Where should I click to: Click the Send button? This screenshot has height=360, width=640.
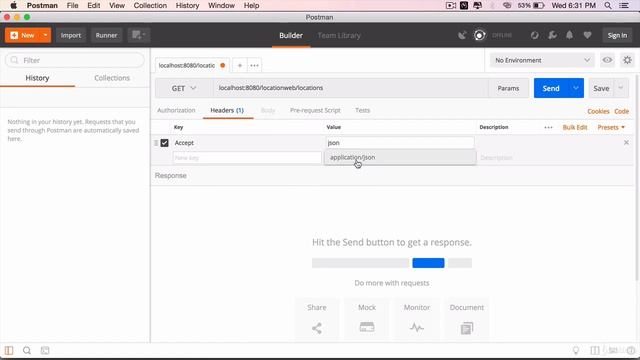tap(551, 88)
